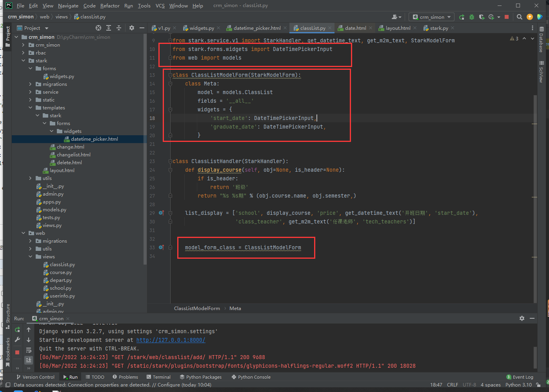
Task: Toggle soft-wrap in the Run console
Action: (29, 350)
